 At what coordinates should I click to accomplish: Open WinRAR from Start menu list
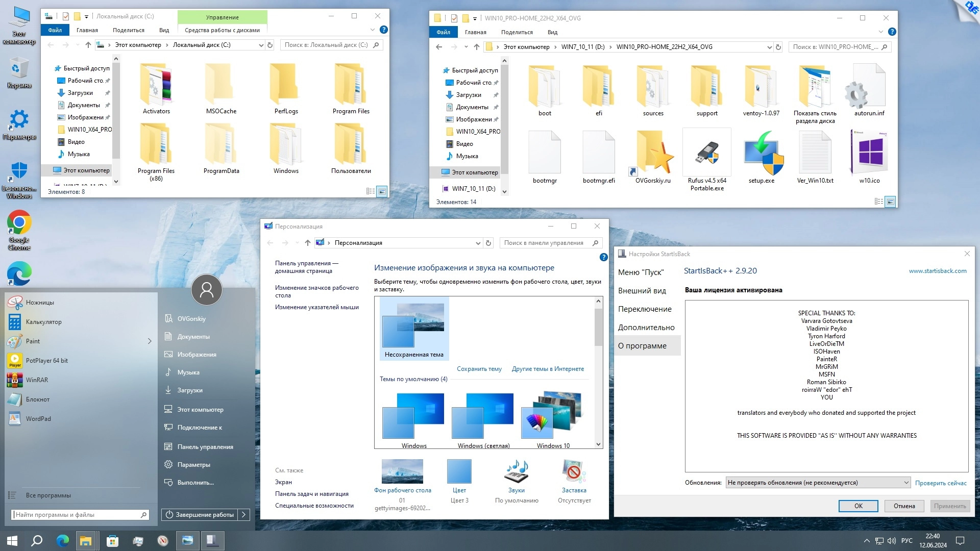(37, 380)
